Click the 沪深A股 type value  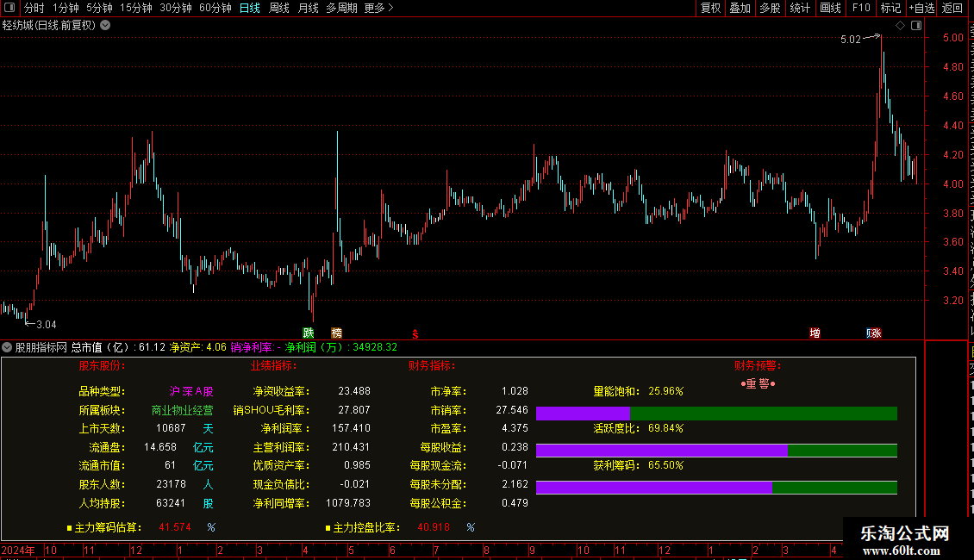click(x=190, y=392)
